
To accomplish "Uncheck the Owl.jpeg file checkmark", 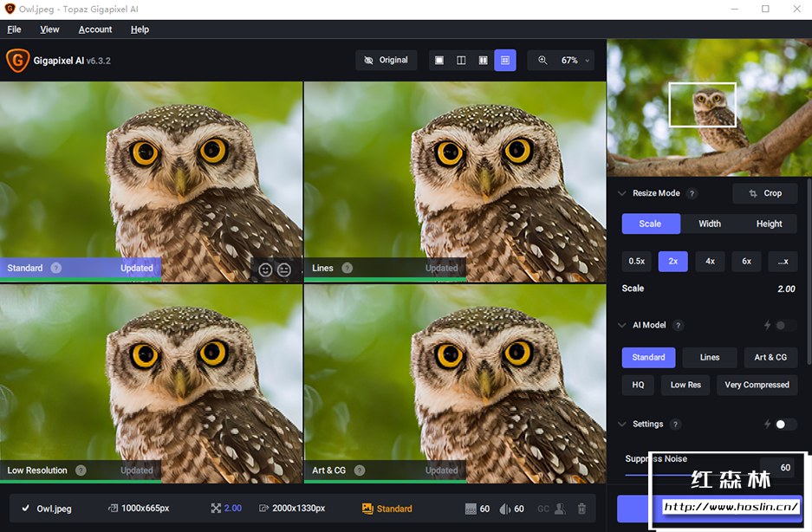I will click(x=25, y=509).
